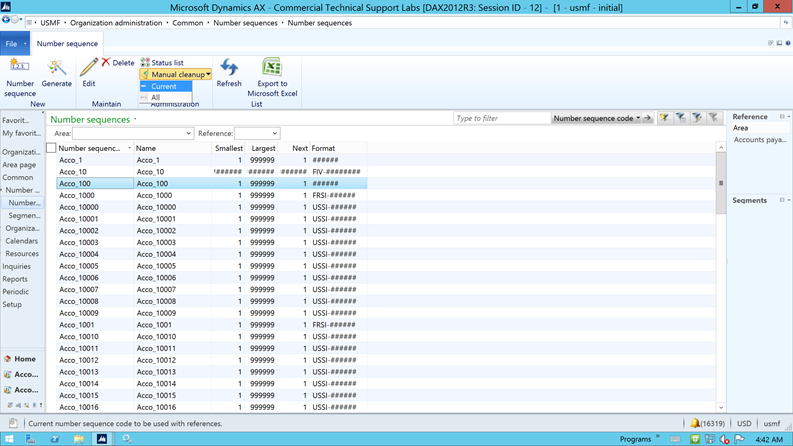
Task: Click the Edit pencil icon
Action: pos(89,68)
